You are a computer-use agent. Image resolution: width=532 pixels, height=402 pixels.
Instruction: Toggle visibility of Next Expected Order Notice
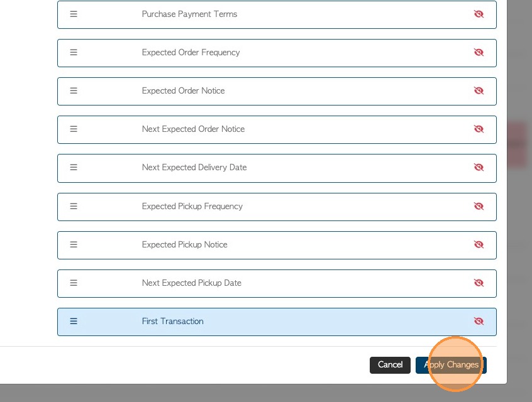(479, 129)
